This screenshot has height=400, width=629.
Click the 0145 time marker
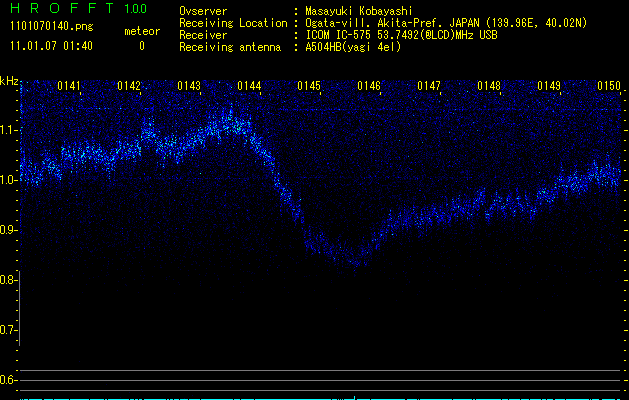[x=309, y=86]
